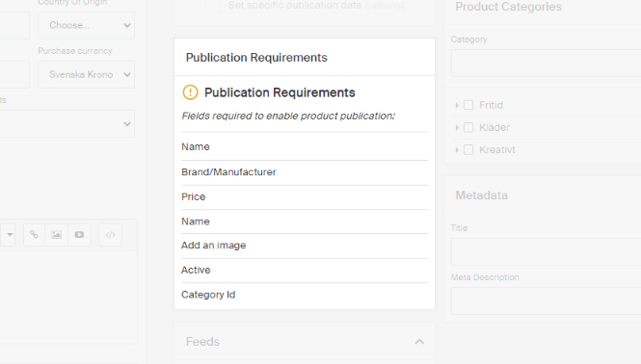Screen dimensions: 641x364
Task: Click the insert video icon in editor toolbar
Action: [x=79, y=235]
